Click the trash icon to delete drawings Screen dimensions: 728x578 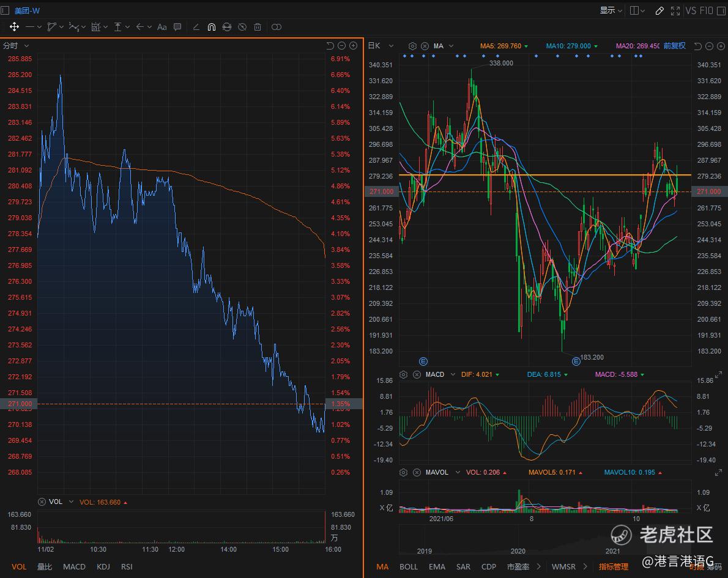258,27
